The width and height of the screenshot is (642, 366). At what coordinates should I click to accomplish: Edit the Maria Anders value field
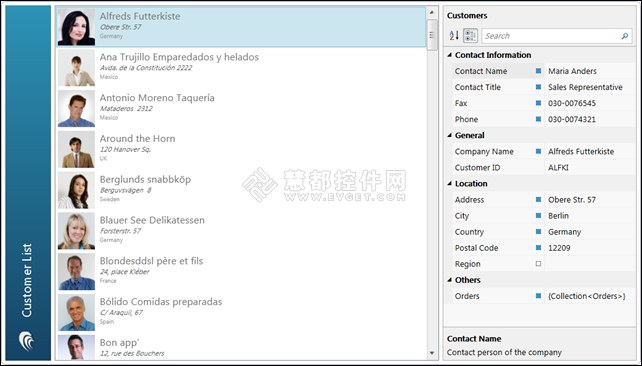(x=590, y=71)
